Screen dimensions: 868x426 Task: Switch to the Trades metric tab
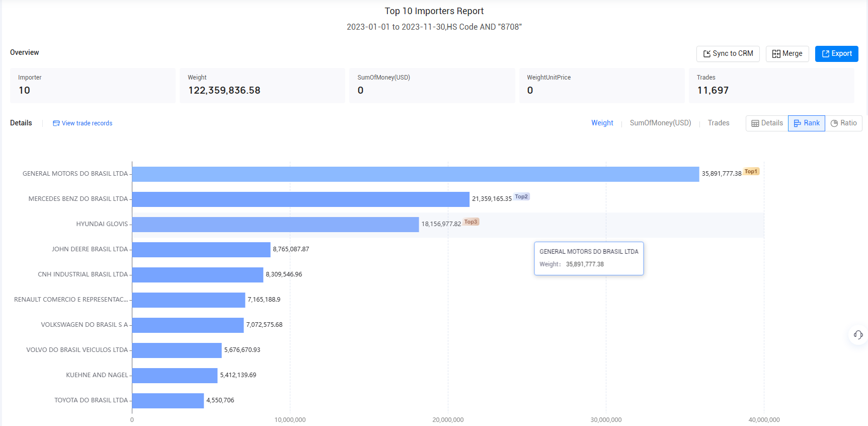pos(718,123)
